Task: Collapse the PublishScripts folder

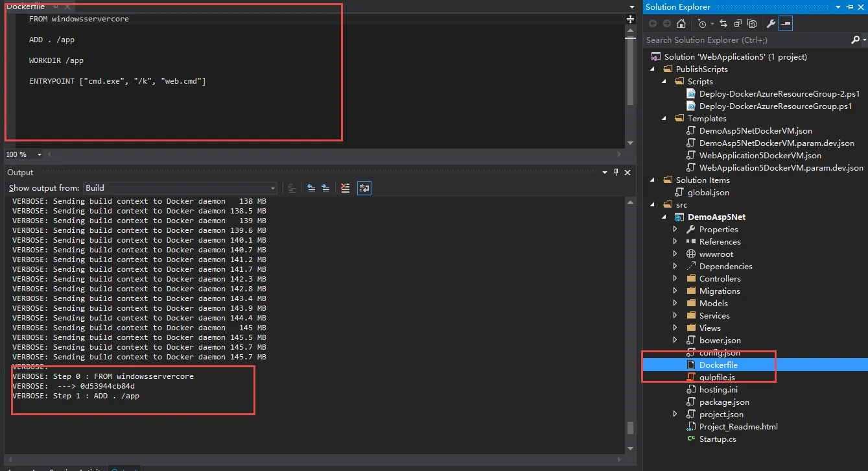Action: [x=652, y=69]
